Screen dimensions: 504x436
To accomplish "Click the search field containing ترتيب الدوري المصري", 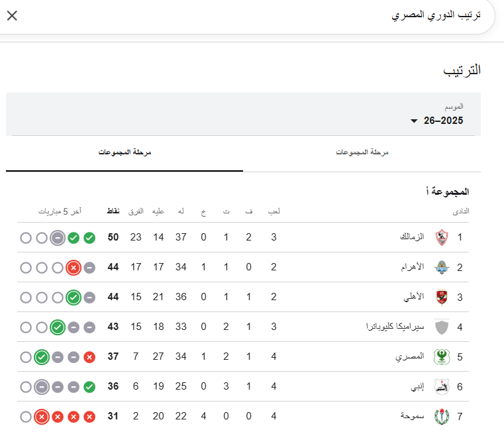I will 265,15.
